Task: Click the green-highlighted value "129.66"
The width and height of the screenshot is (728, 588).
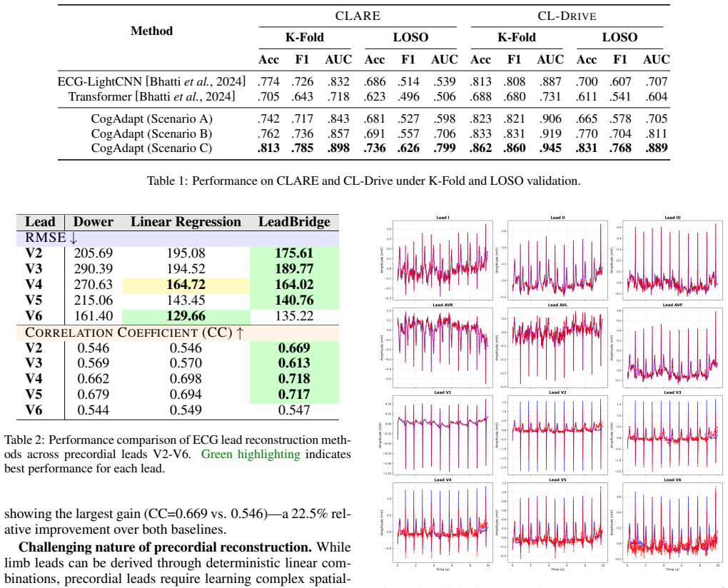Action: pos(186,316)
